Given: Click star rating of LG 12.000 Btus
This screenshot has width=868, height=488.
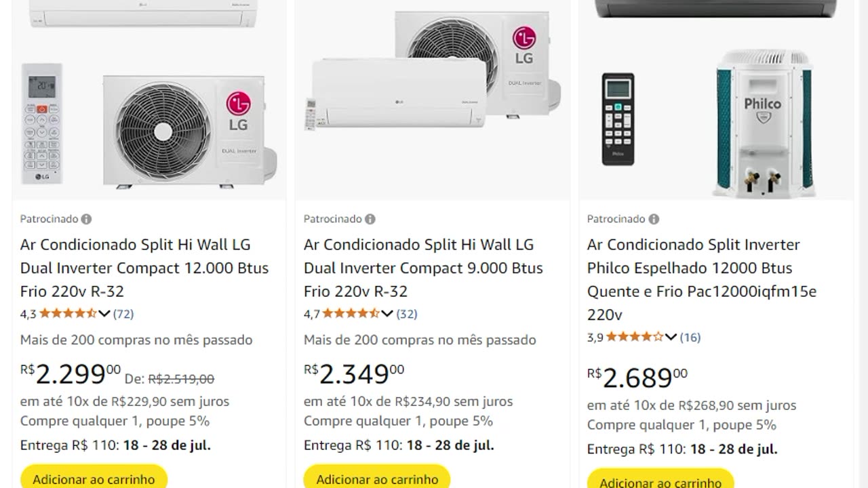Looking at the screenshot, I should pyautogui.click(x=68, y=314).
